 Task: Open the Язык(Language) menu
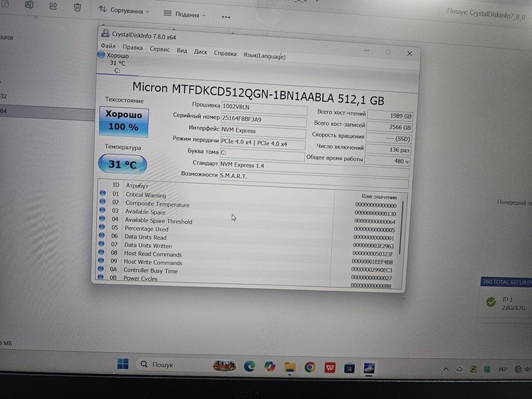tap(265, 55)
